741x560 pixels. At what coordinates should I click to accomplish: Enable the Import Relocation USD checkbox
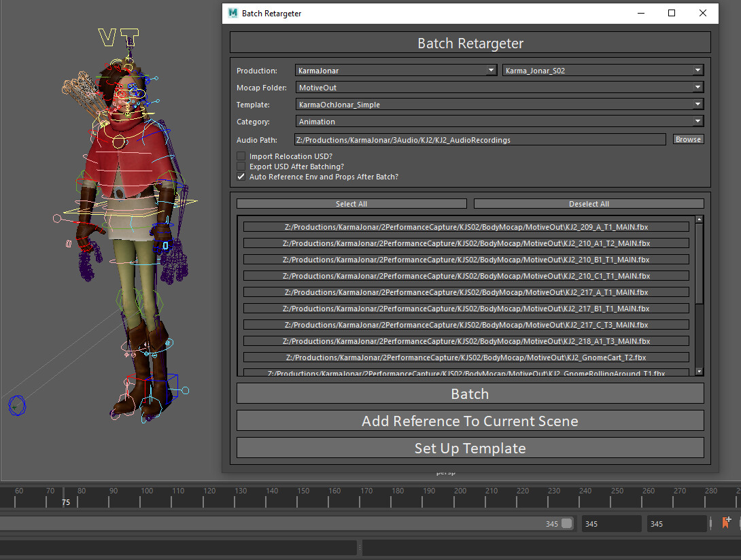point(241,156)
